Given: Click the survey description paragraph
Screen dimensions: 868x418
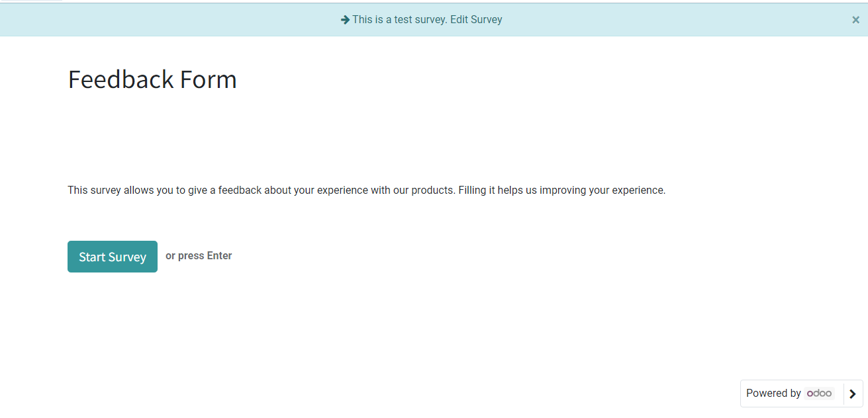Looking at the screenshot, I should coord(366,190).
